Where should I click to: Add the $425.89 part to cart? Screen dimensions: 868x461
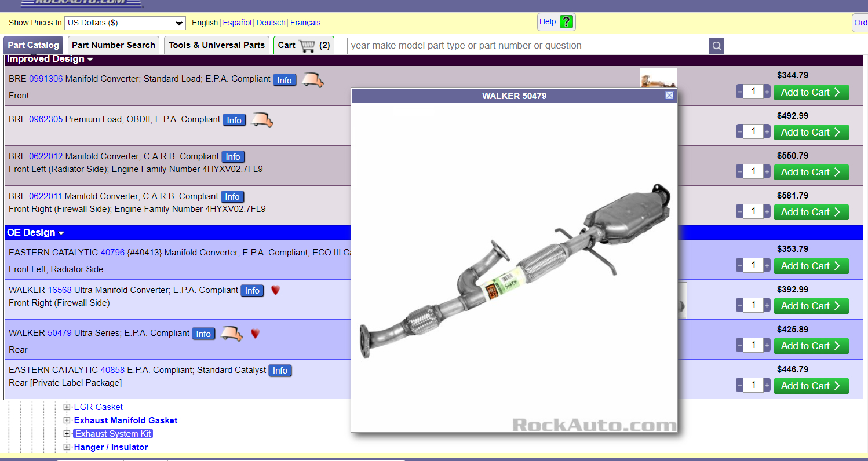point(811,346)
